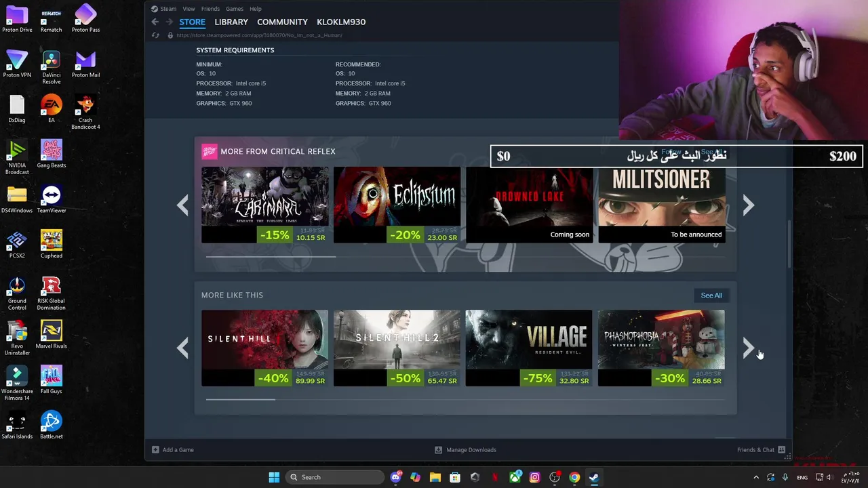Open the Proton Drive desktop shortcut

click(x=17, y=18)
